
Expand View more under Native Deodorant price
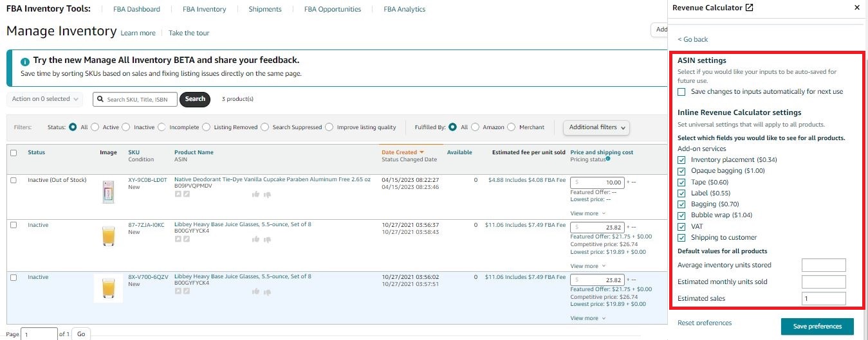click(x=587, y=213)
